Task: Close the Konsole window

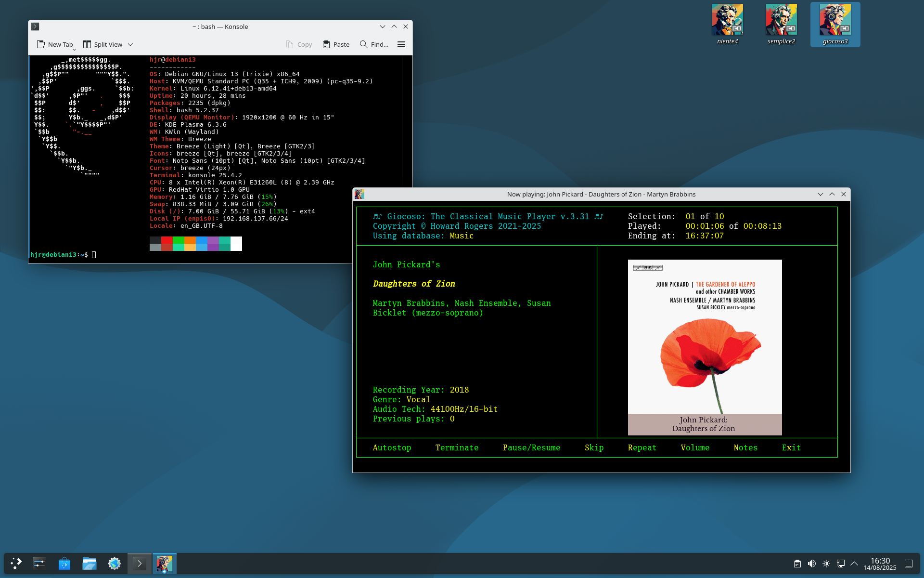Action: tap(406, 26)
